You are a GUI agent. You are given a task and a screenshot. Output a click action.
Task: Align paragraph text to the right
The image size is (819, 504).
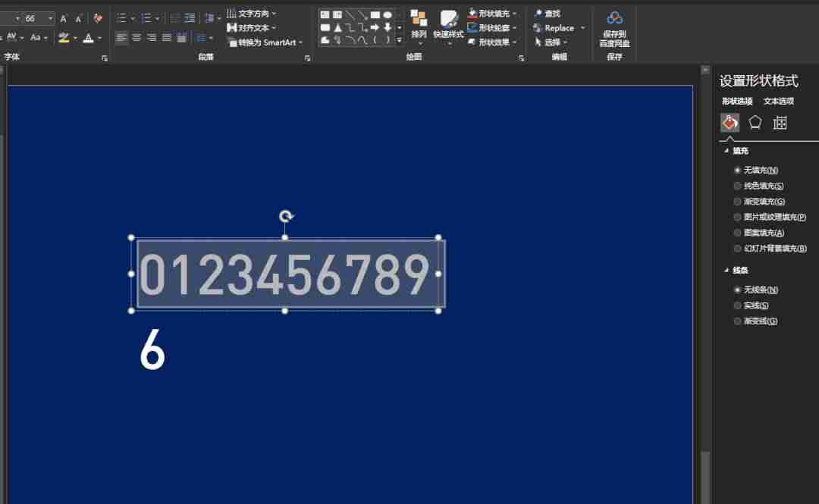tap(152, 38)
